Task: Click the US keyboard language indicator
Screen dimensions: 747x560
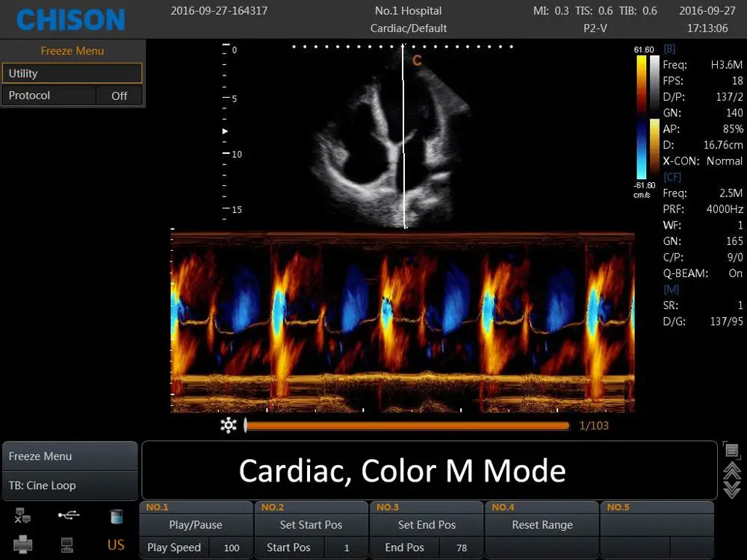Action: click(x=116, y=545)
